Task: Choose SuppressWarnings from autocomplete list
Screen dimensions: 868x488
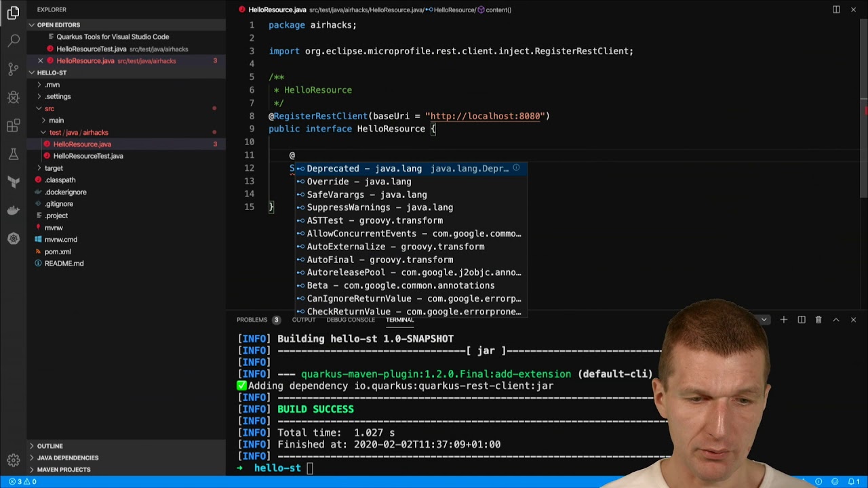Action: pos(412,207)
